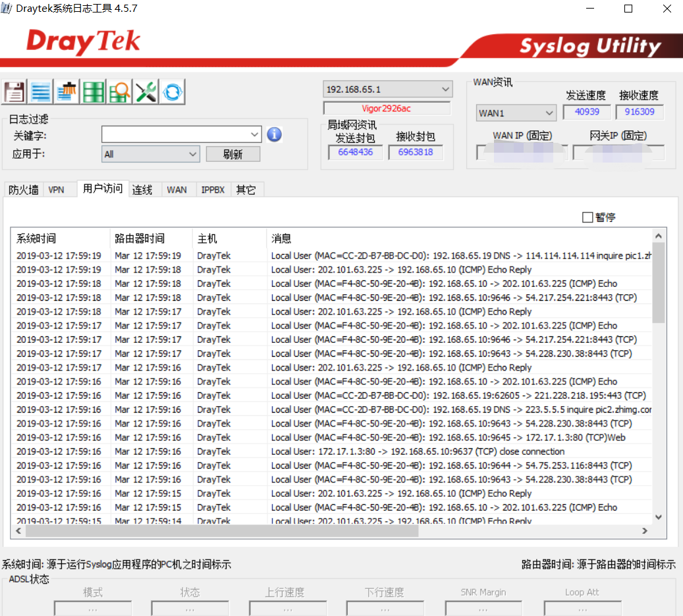Viewport: 683px width, 616px height.
Task: Click the floppy disk save log icon
Action: pyautogui.click(x=14, y=92)
